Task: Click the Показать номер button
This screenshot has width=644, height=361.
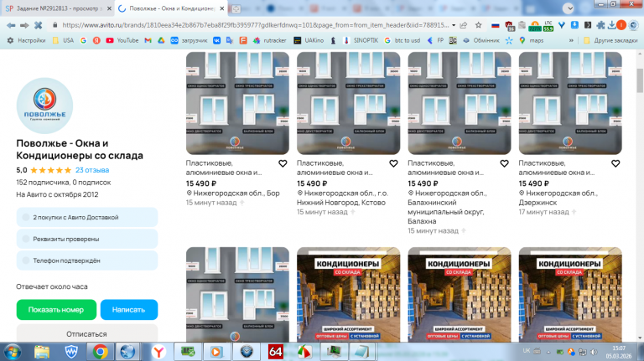Action: (56, 310)
